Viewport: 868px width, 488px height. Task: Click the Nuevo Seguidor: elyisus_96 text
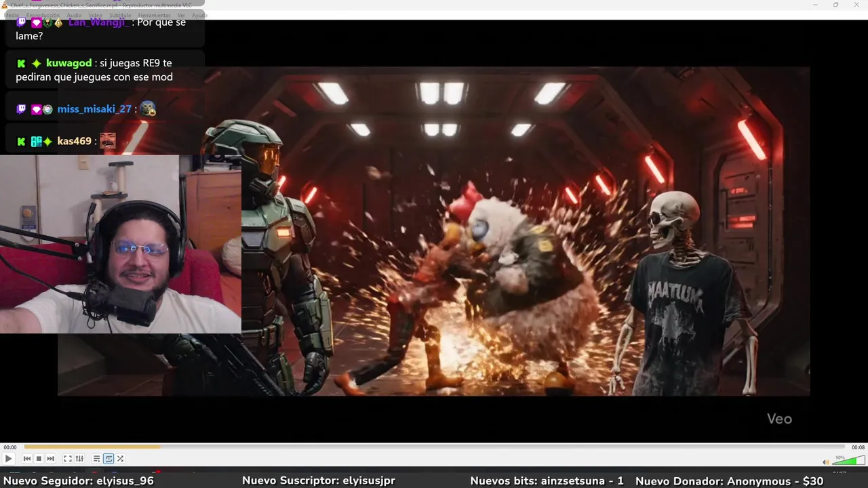click(79, 481)
